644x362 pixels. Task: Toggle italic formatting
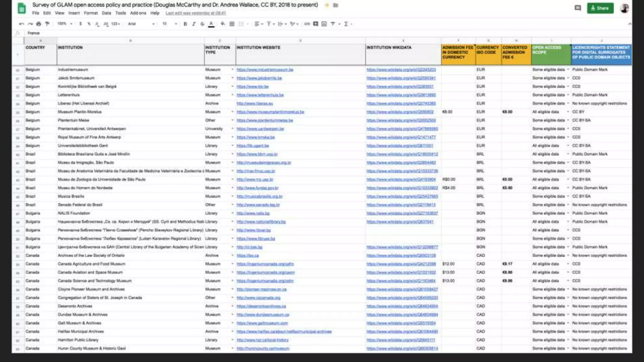[x=194, y=24]
